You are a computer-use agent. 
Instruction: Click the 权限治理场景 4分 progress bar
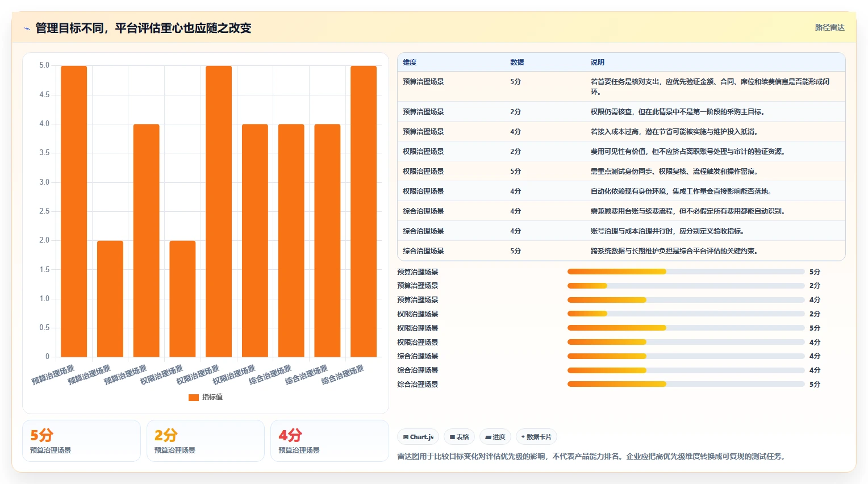686,342
